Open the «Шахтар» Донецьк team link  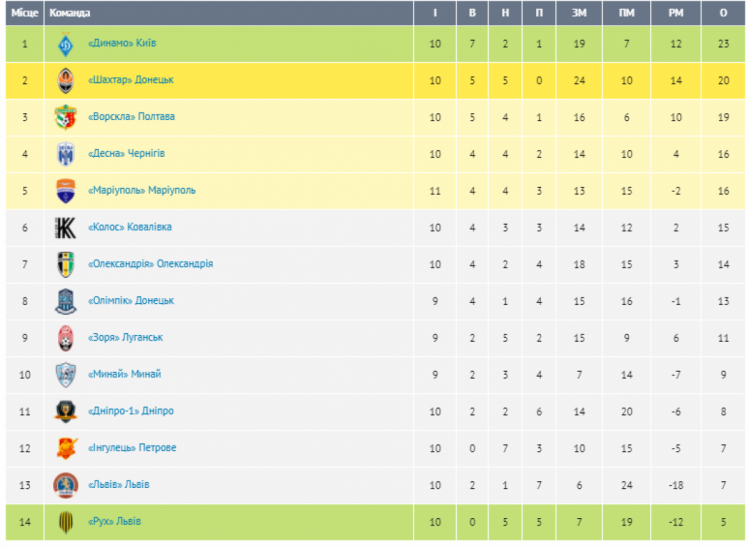pos(131,80)
